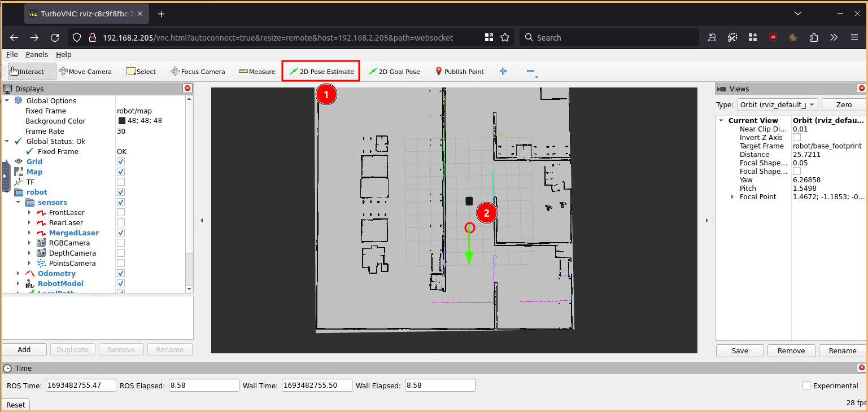
Task: Close the Time panel
Action: tap(861, 368)
